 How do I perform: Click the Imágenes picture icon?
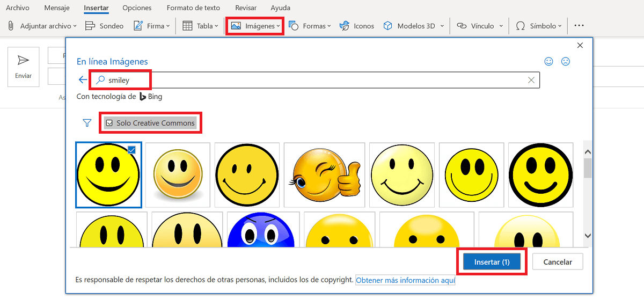point(236,26)
